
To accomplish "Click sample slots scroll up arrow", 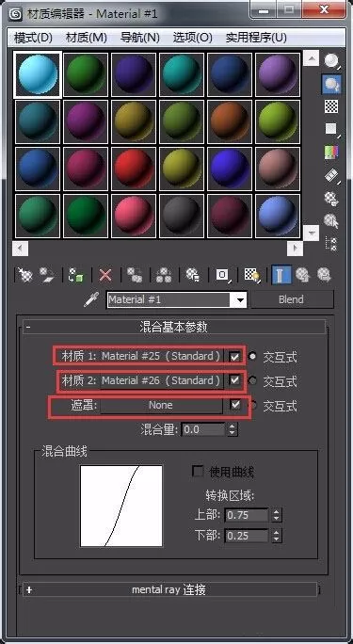I will click(312, 58).
